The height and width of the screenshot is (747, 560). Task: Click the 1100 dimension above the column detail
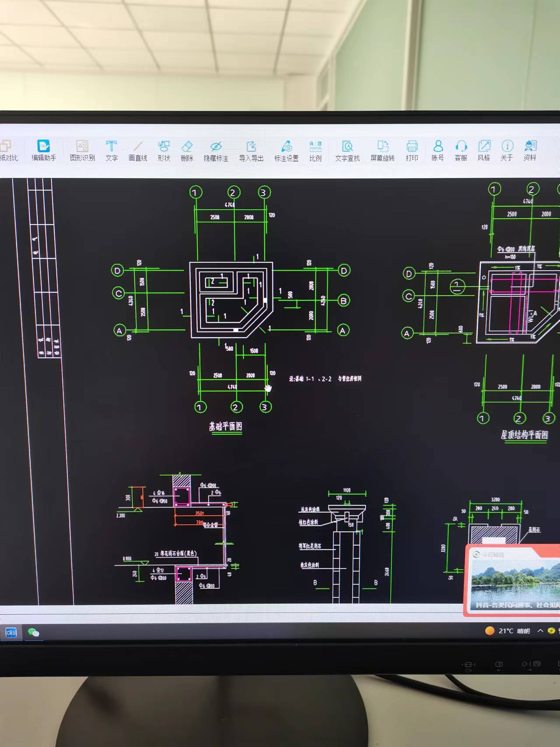tap(347, 490)
